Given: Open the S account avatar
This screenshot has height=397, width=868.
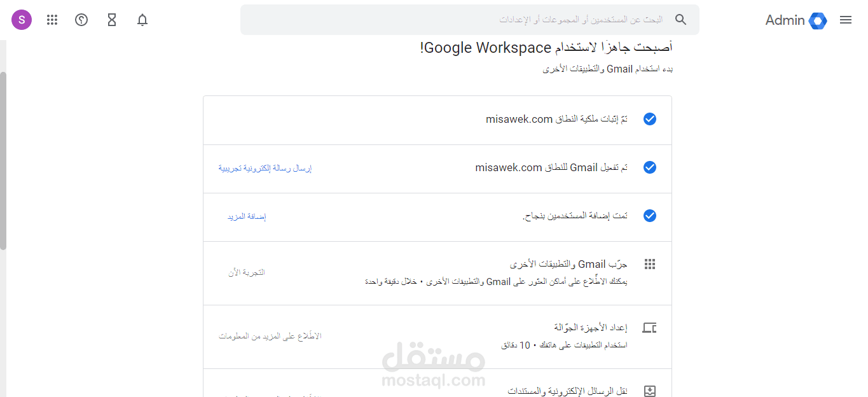Looking at the screenshot, I should point(22,20).
